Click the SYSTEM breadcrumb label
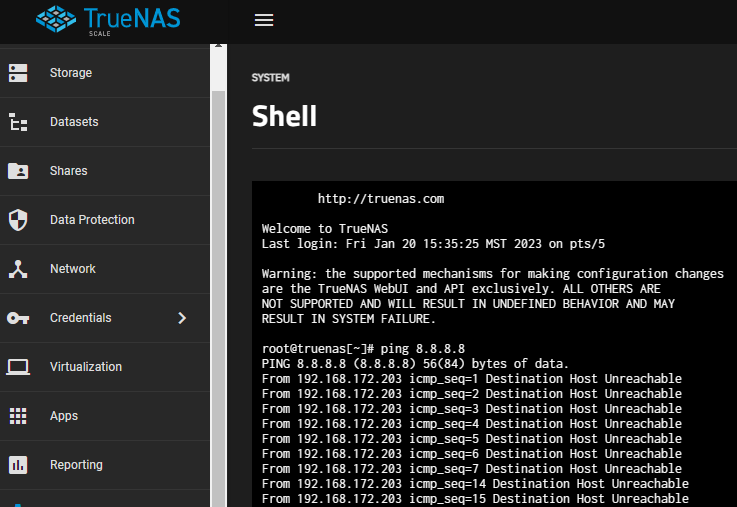The image size is (737, 507). 270,78
